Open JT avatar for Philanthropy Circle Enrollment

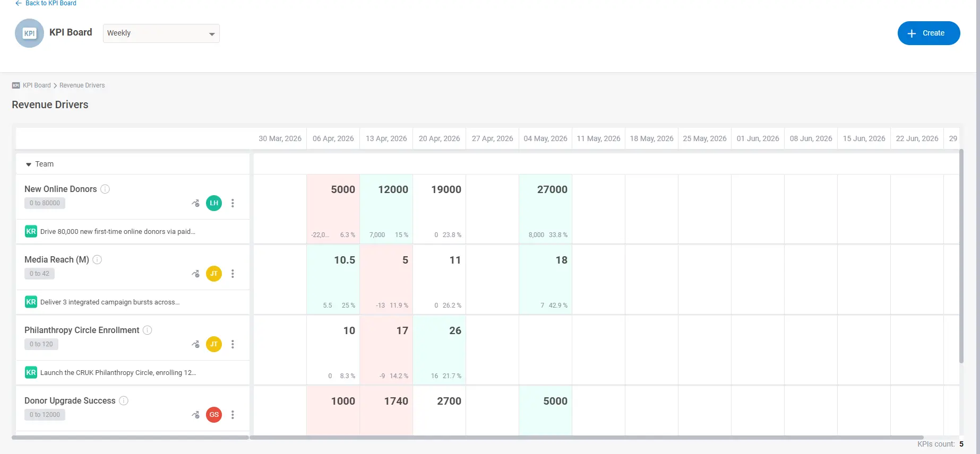pos(214,344)
